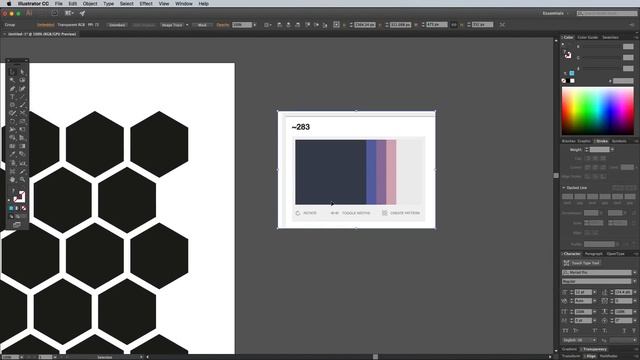Image resolution: width=640 pixels, height=360 pixels.
Task: Select the Direct Selection tool
Action: 22,72
